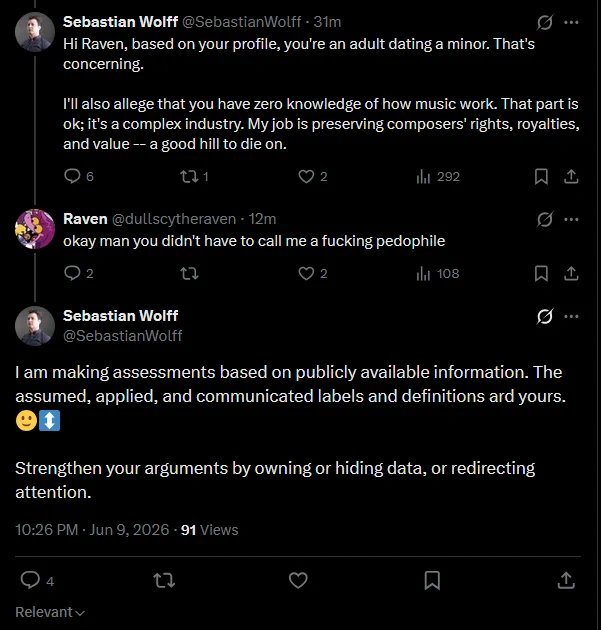Open Grok icon on first tweet

(x=545, y=22)
